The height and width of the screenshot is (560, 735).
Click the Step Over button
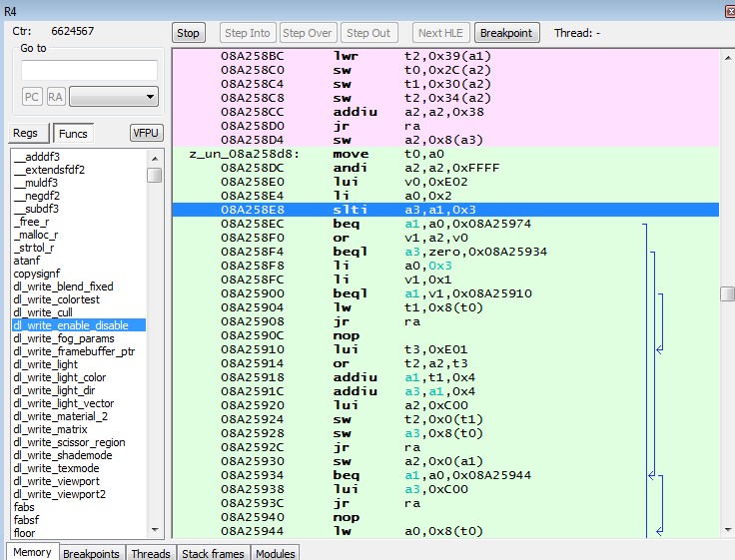click(308, 33)
